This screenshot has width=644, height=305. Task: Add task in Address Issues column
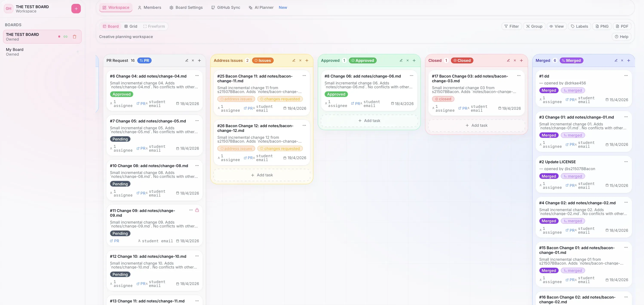(262, 175)
